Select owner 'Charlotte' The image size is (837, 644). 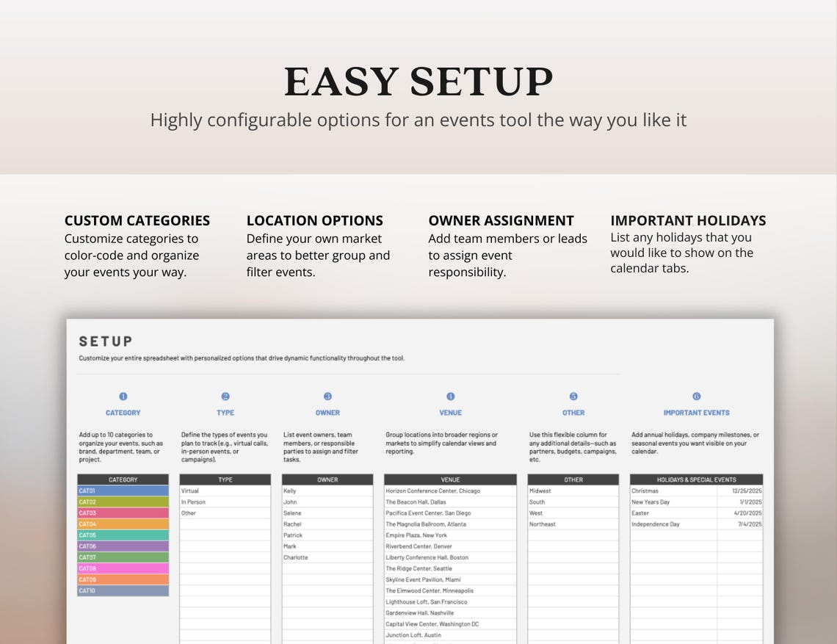point(327,557)
